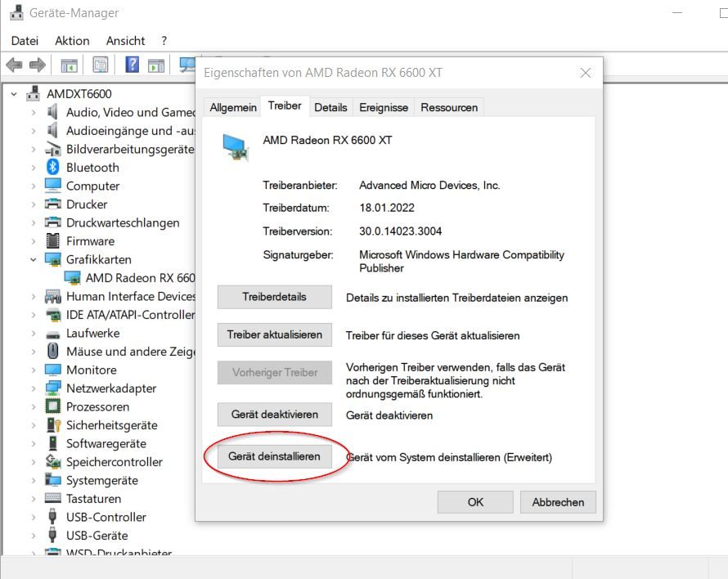Viewport: 728px width, 579px height.
Task: Click Treiber aktualisieren button
Action: tap(274, 334)
